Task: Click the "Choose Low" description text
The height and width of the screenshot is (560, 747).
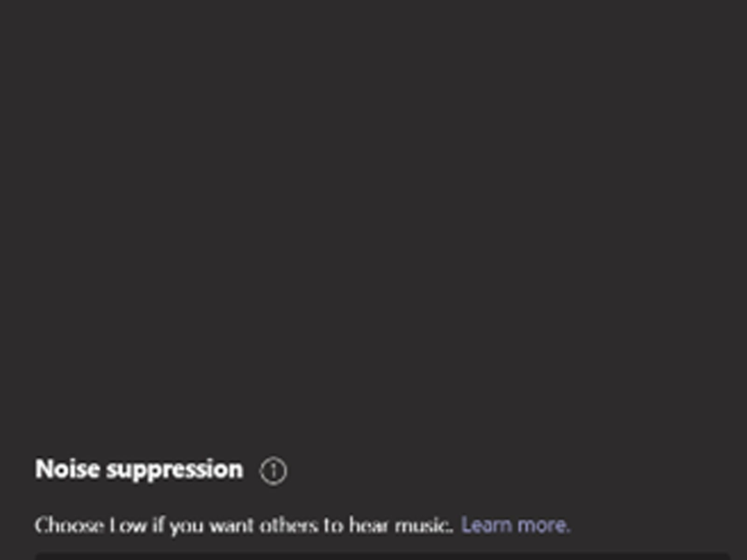Action: 244,526
